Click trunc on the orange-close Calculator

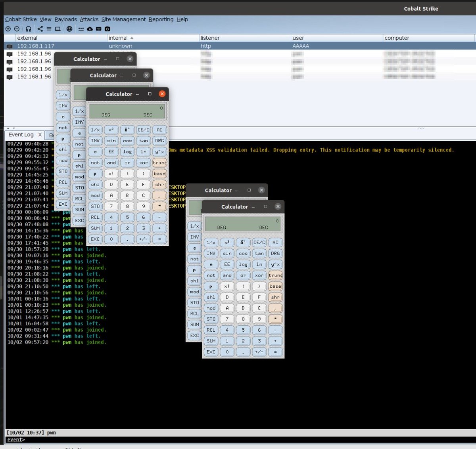(x=159, y=163)
